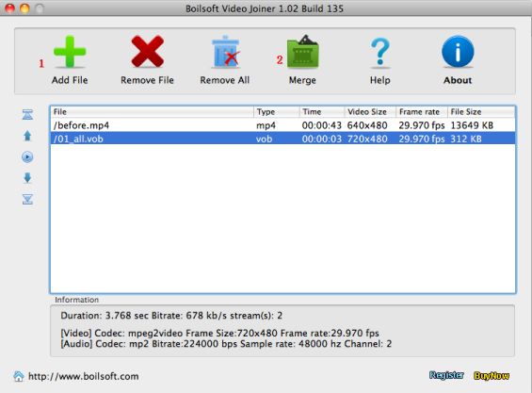Viewport: 532px width, 393px height.
Task: Move selected file to top of list
Action: 27,115
